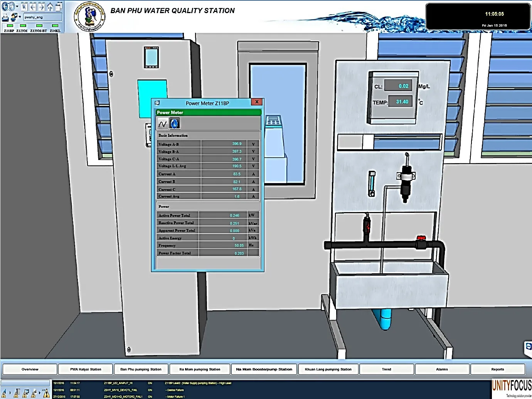Click the pwahy_eng input field
Image resolution: width=532 pixels, height=399 pixels.
[x=42, y=17]
